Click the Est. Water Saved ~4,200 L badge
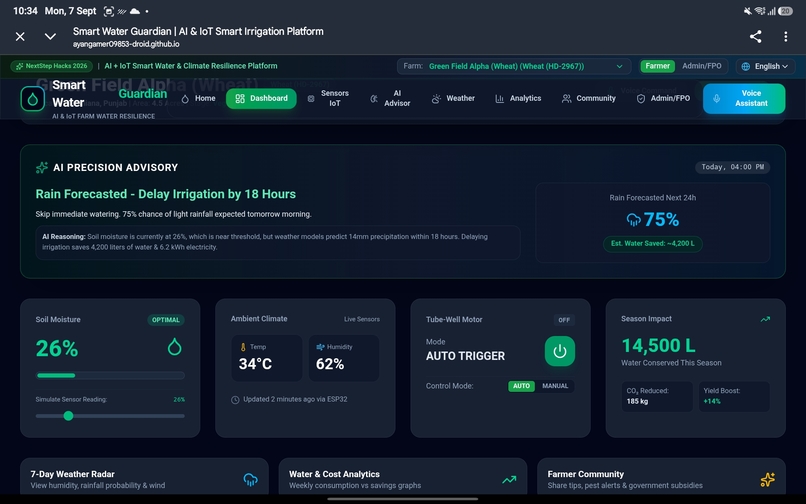806x504 pixels. 652,244
